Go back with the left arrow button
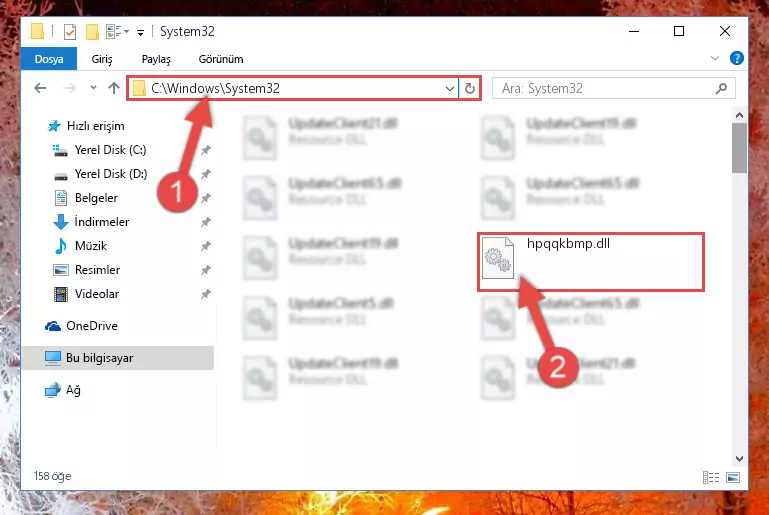Image resolution: width=769 pixels, height=515 pixels. point(40,88)
